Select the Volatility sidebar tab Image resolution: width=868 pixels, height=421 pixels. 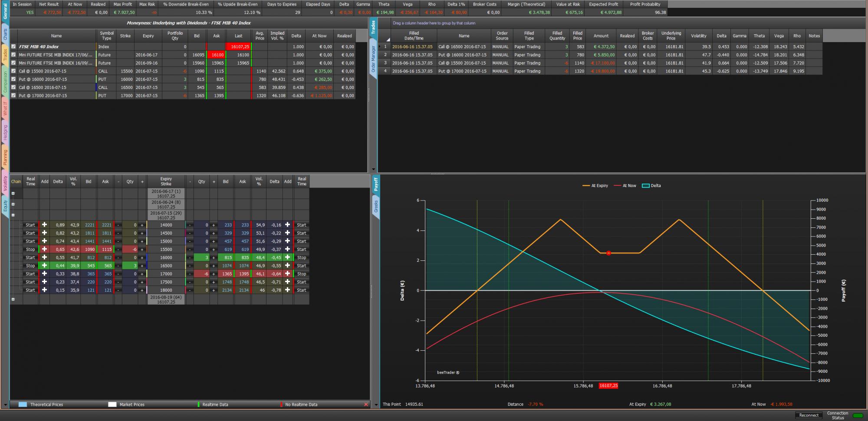click(x=5, y=183)
